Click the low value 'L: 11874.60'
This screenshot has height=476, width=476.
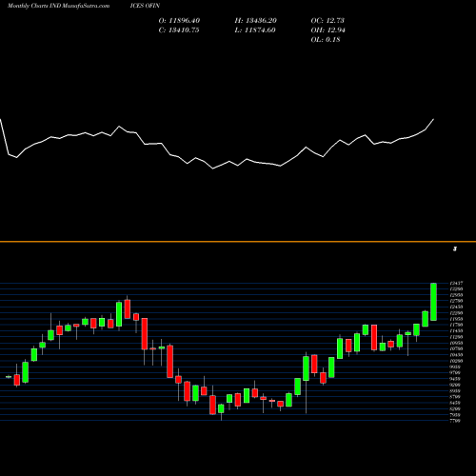pyautogui.click(x=255, y=30)
